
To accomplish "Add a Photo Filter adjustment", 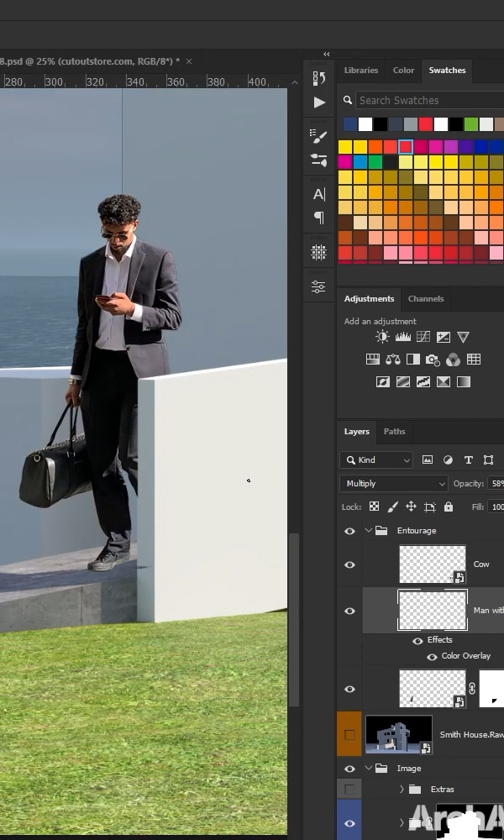I will click(x=433, y=360).
